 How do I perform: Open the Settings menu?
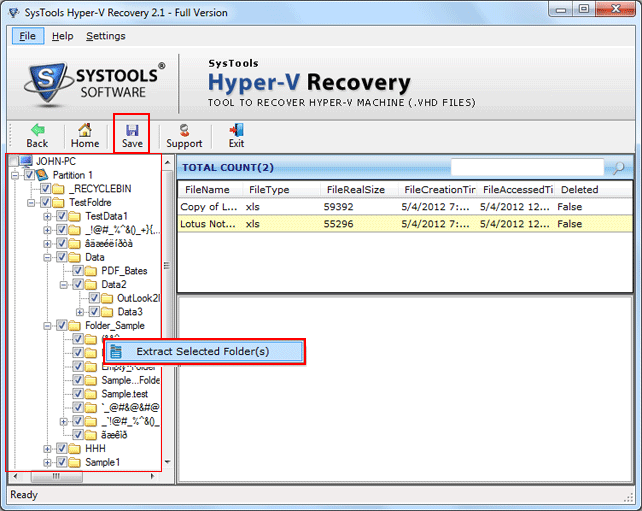click(x=106, y=36)
